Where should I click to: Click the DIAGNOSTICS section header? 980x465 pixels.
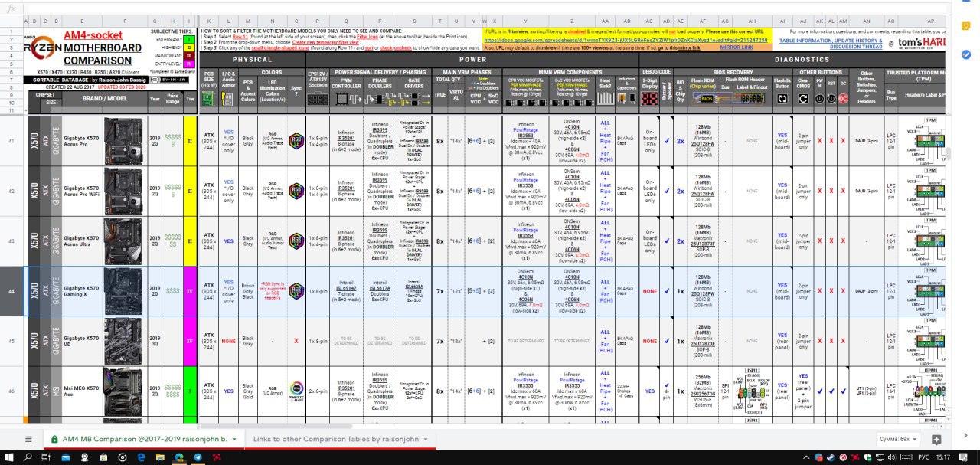coord(802,59)
